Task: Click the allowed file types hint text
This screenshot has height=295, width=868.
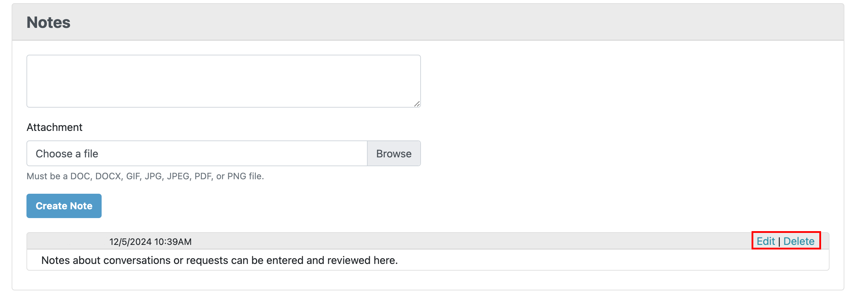Action: coord(145,176)
